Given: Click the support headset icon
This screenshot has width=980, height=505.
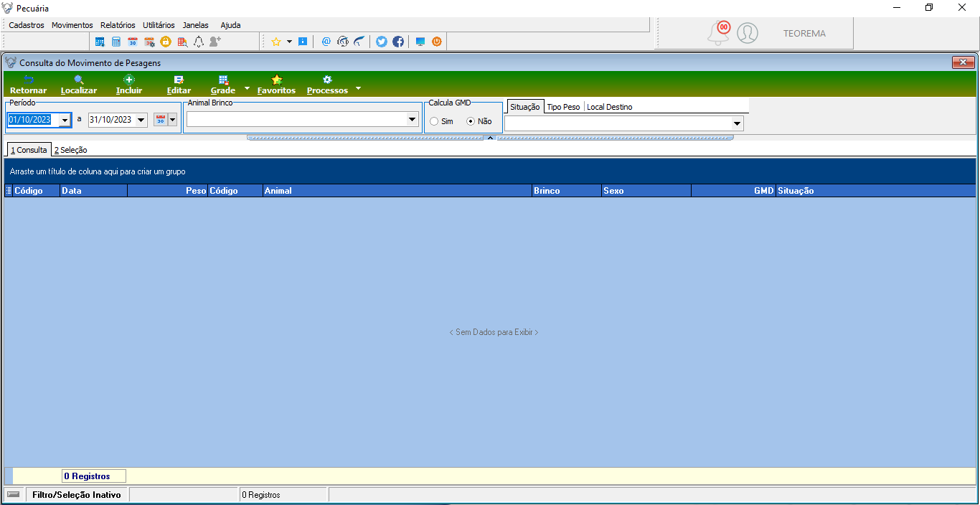Looking at the screenshot, I should point(343,42).
